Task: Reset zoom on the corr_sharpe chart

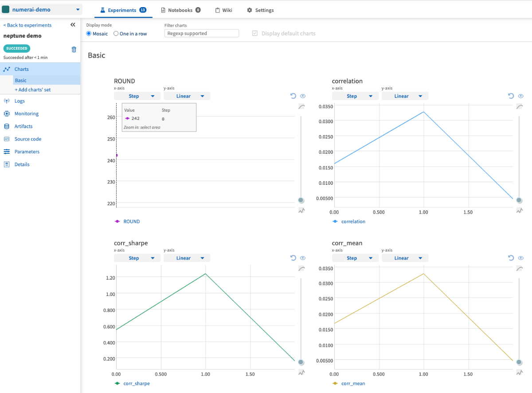Action: tap(293, 258)
